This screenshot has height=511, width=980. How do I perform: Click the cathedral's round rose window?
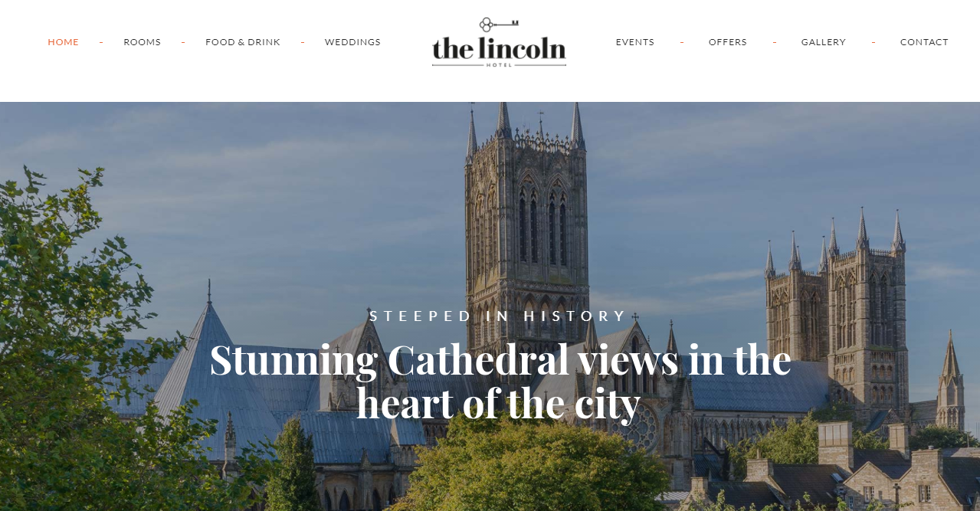click(x=641, y=430)
